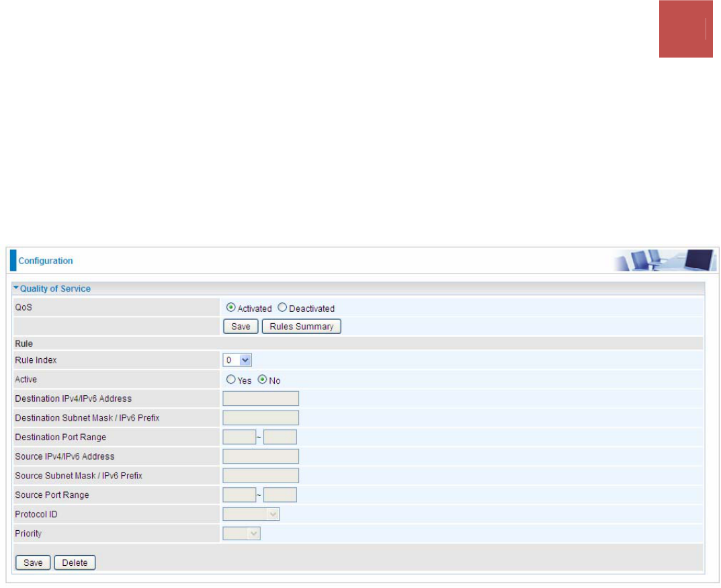Set rule Active to No
This screenshot has width=721, height=588.
[262, 380]
